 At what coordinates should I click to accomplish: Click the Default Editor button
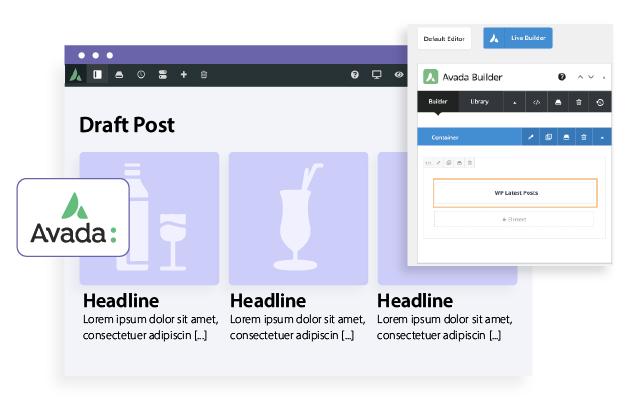[444, 39]
